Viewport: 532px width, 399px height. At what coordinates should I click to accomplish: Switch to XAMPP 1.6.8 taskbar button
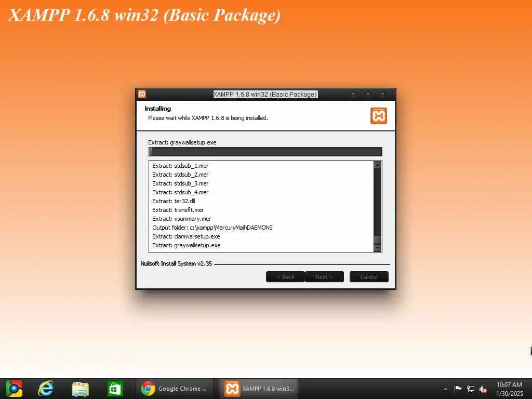pyautogui.click(x=259, y=389)
